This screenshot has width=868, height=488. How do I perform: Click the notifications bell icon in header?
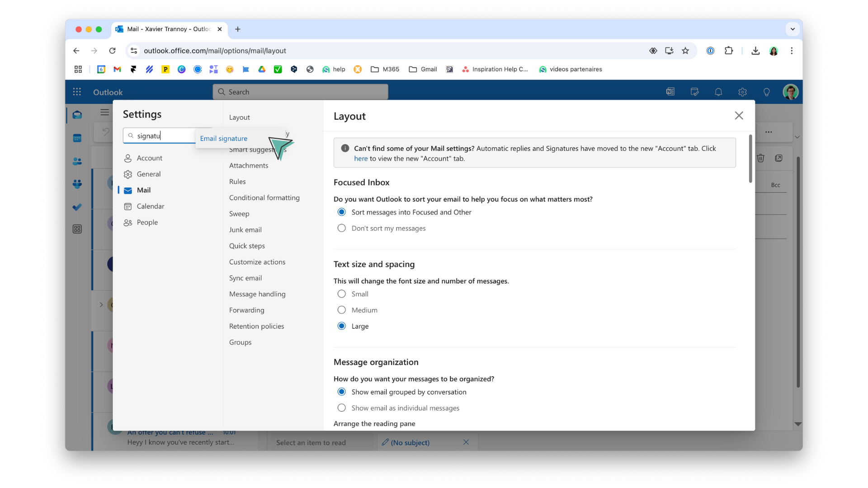click(x=718, y=92)
